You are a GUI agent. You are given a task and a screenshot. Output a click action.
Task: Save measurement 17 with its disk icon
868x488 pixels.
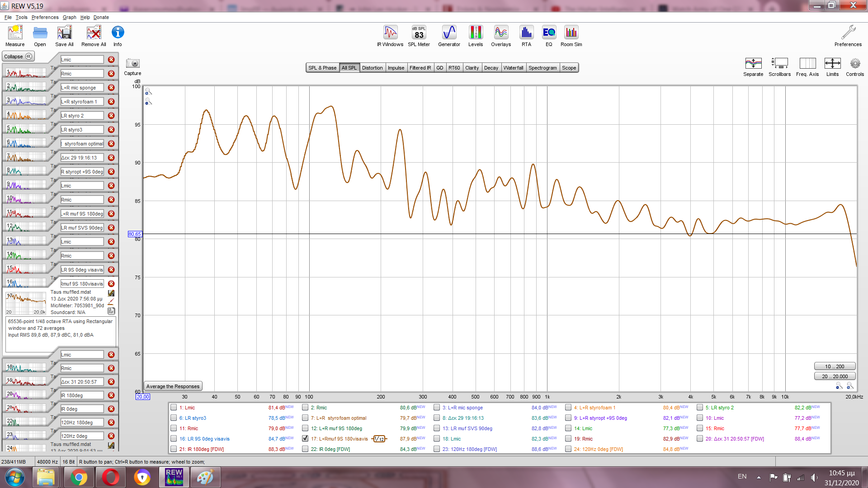(x=111, y=293)
